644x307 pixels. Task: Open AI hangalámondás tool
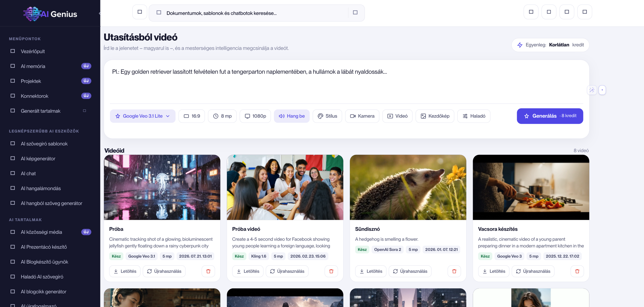click(x=50, y=188)
